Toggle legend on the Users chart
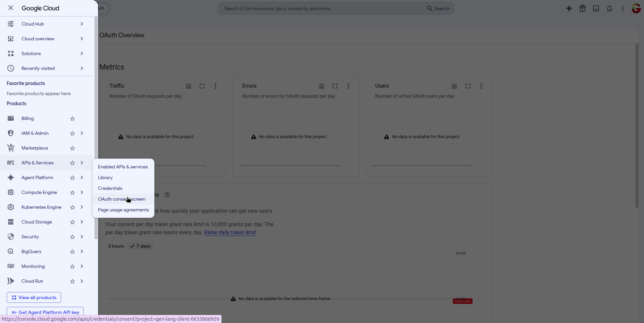This screenshot has width=644, height=323. [x=454, y=86]
